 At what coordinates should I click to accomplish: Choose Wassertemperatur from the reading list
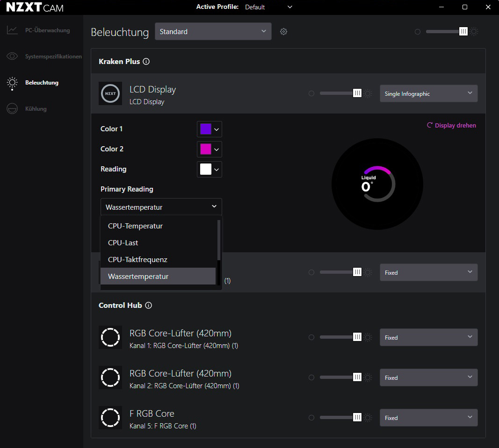click(x=158, y=276)
